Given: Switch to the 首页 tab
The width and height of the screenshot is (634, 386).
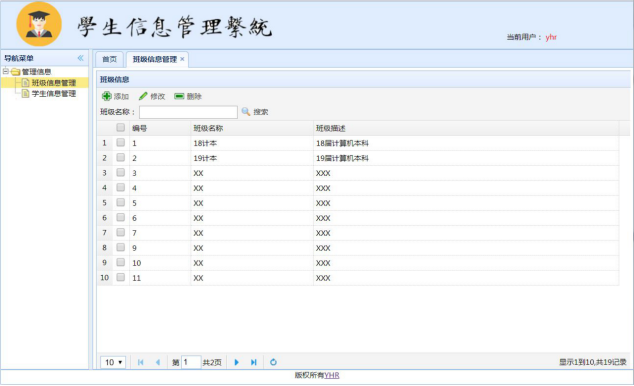Looking at the screenshot, I should pos(110,59).
